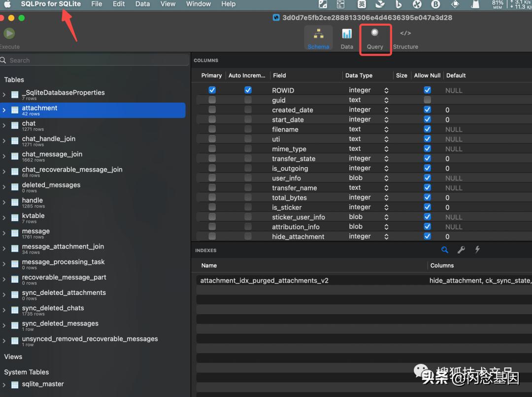Expand the chat table tree item
Screen dimensions: 532x397
pos(4,126)
